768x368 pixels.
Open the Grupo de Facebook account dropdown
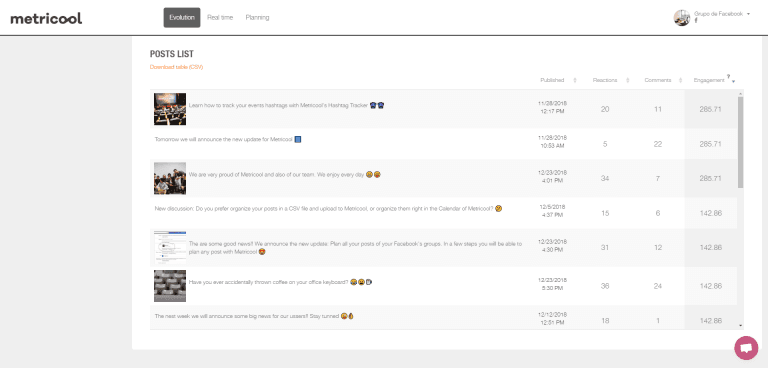click(722, 14)
